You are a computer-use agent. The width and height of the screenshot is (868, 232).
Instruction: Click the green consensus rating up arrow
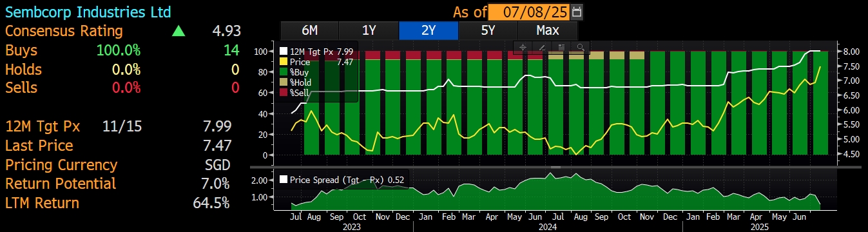(x=178, y=31)
